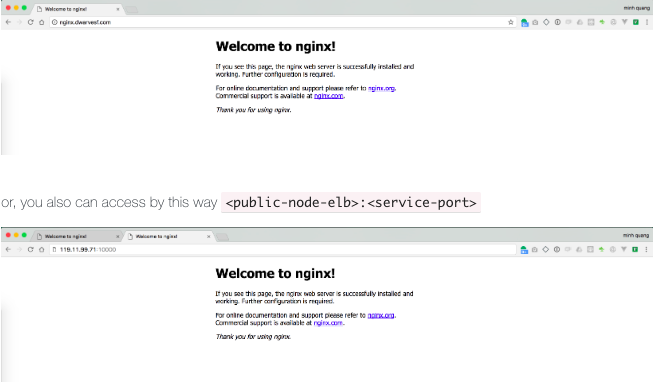Click yellow minimize button of top window

pos(16,8)
